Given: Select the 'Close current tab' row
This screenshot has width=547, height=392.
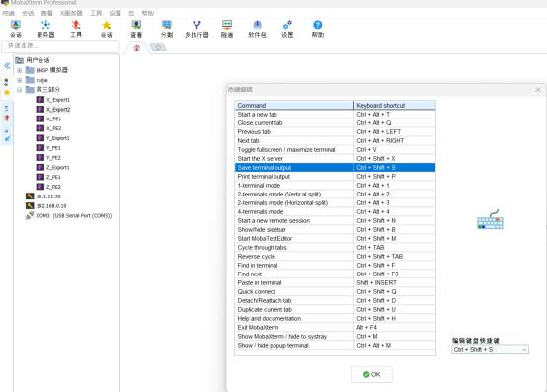Looking at the screenshot, I should pos(335,123).
